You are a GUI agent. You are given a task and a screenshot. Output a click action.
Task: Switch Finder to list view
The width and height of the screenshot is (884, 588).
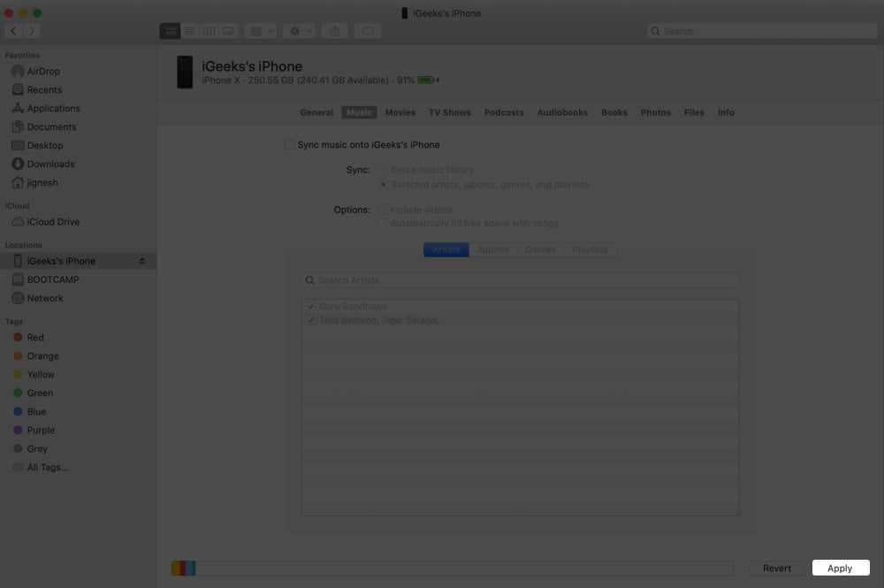[190, 31]
